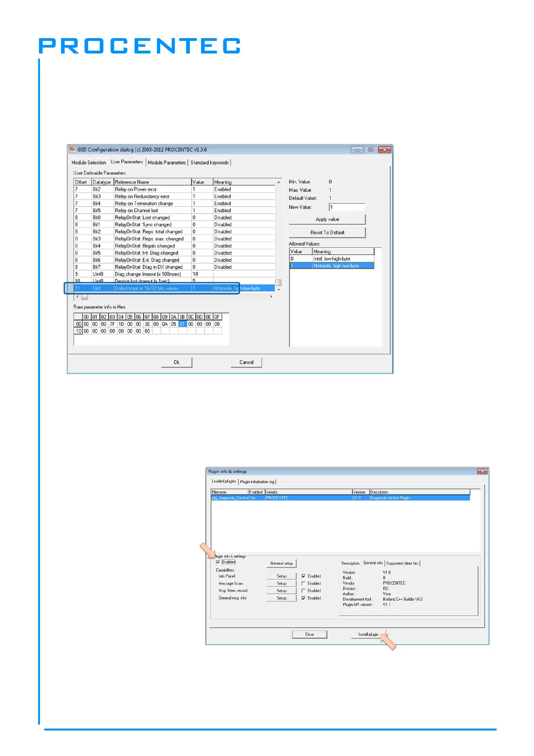Click the General setup button
The height and width of the screenshot is (756, 534).
tap(281, 563)
